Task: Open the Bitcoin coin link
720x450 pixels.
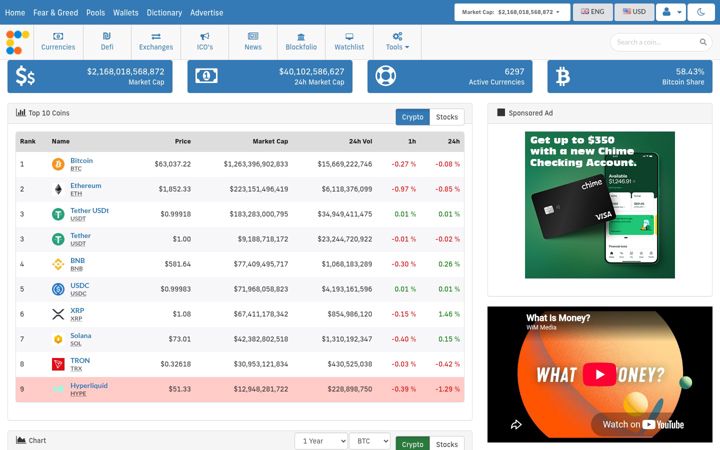Action: click(x=81, y=161)
